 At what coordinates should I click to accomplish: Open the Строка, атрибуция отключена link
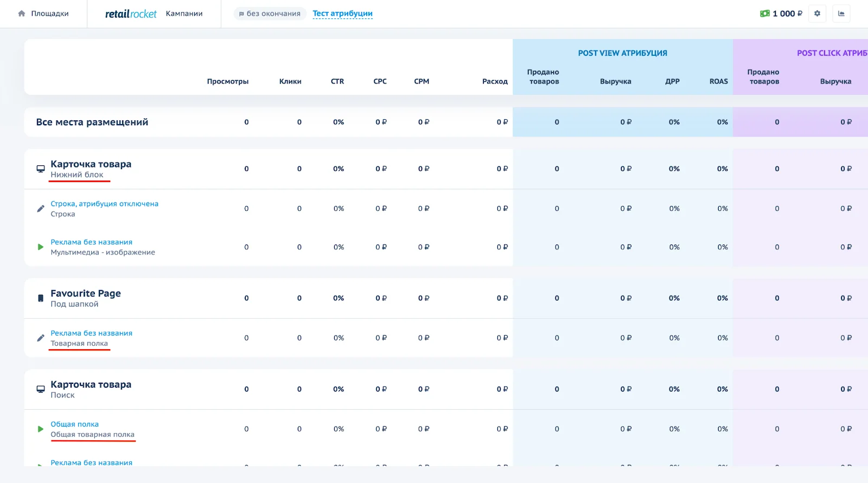click(104, 204)
